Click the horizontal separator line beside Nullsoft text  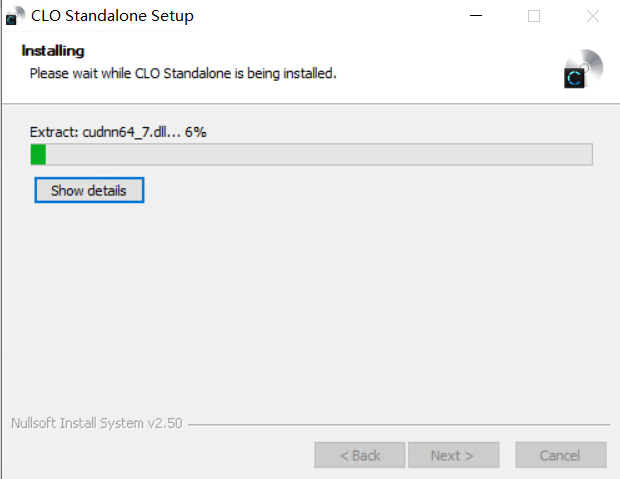(400, 424)
